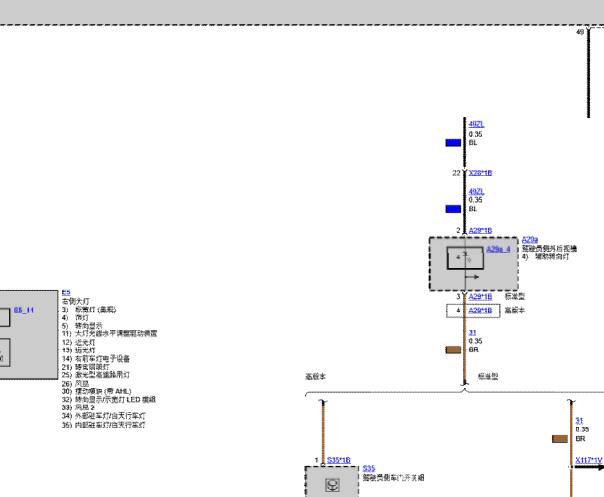604x497 pixels.
Task: Select legend entry 35) 内部驻车灯/白天行车灯
Action: point(104,425)
